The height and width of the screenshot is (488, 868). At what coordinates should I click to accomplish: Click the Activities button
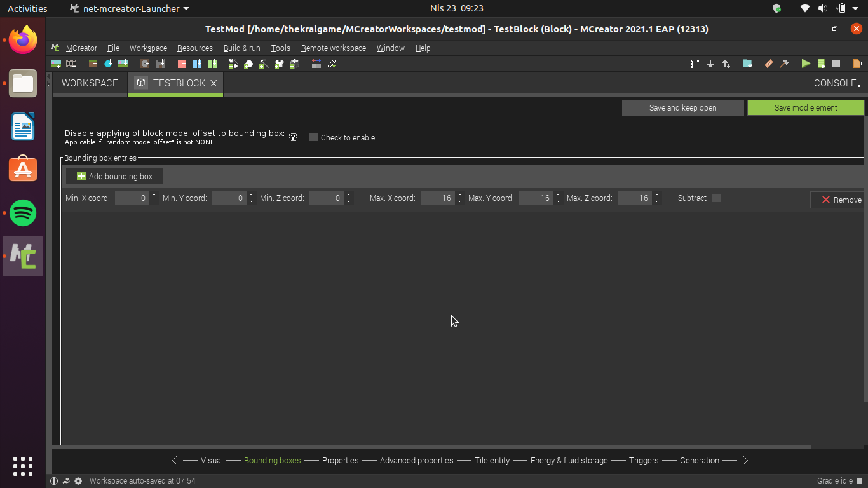pos(27,9)
